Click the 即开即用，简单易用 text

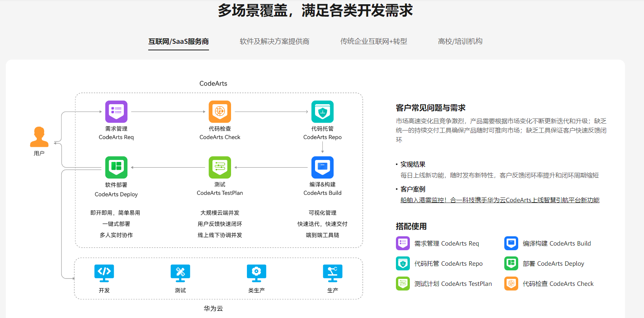pos(115,213)
